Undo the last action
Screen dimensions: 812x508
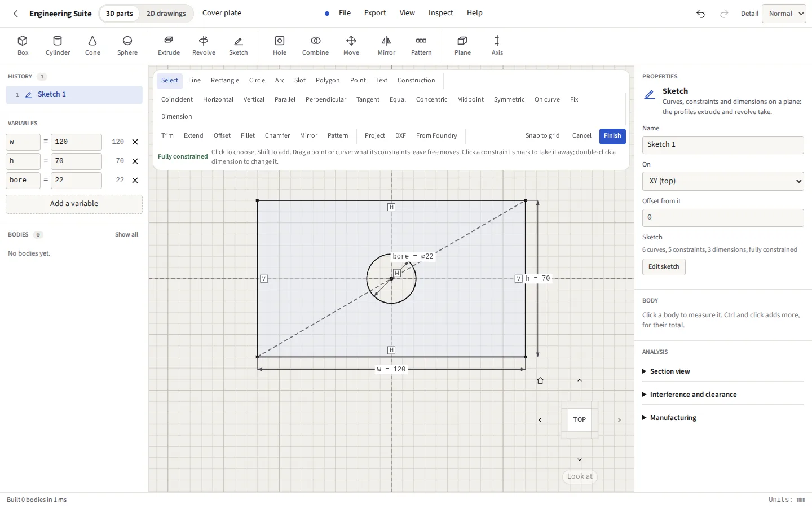pyautogui.click(x=700, y=14)
